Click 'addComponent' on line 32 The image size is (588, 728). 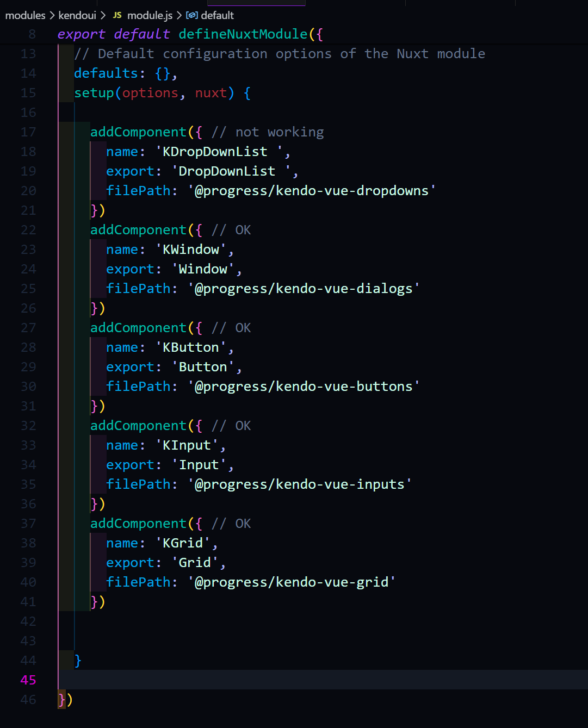click(138, 426)
